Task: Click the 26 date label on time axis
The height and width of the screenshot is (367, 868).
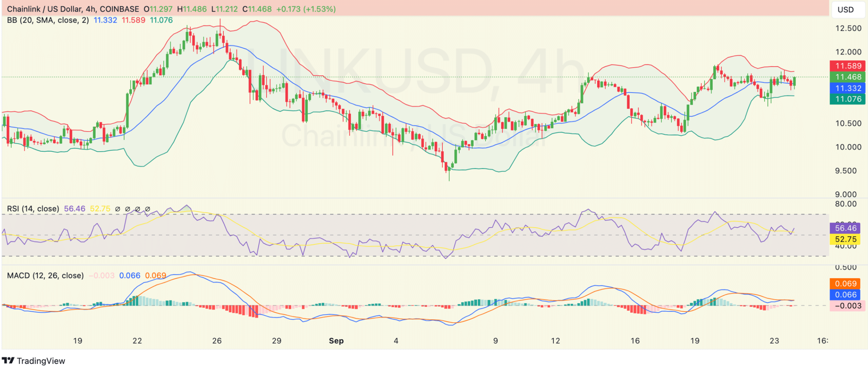Action: point(217,341)
